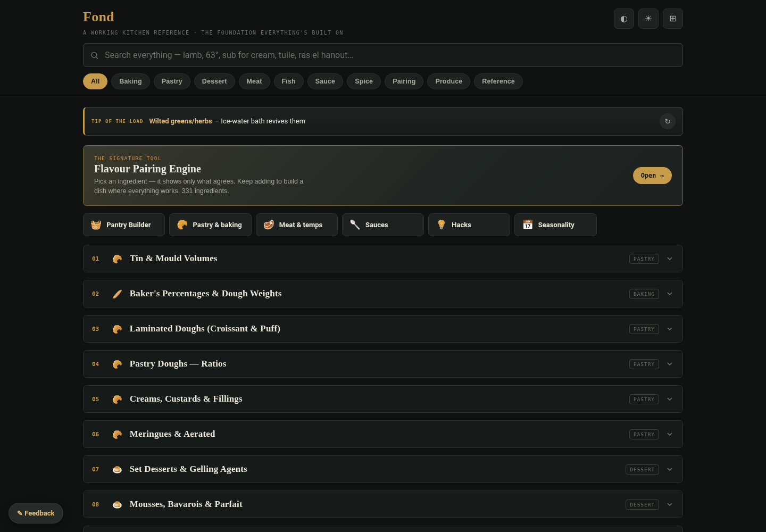Click the Fond logo title

[x=98, y=16]
